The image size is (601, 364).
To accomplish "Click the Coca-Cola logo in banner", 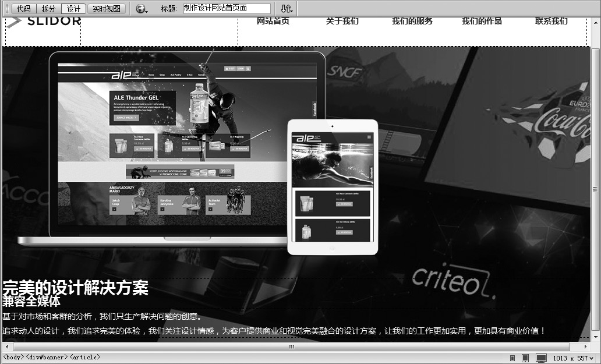I will [x=563, y=125].
